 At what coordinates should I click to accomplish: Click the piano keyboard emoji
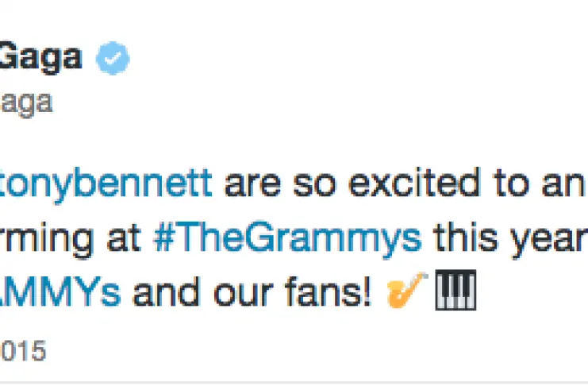point(455,291)
